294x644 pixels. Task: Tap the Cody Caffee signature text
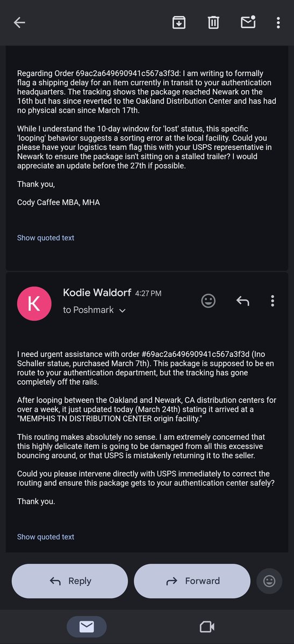pos(59,202)
